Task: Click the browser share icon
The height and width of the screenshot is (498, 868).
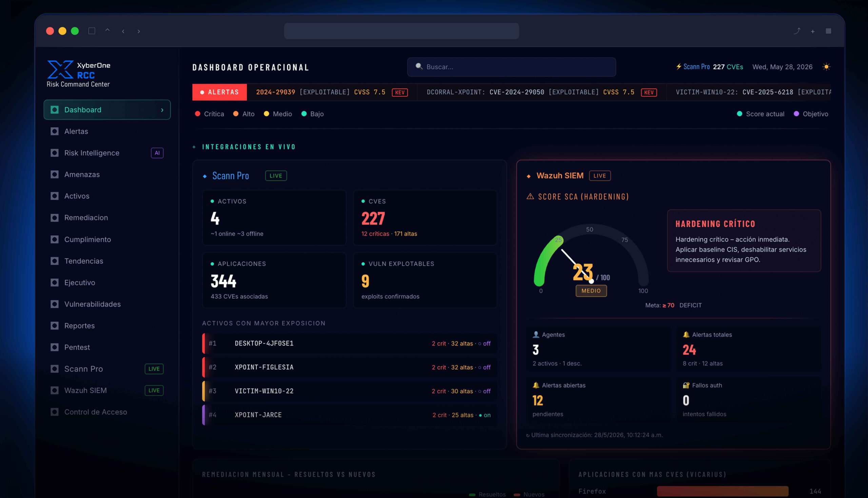Action: 797,31
